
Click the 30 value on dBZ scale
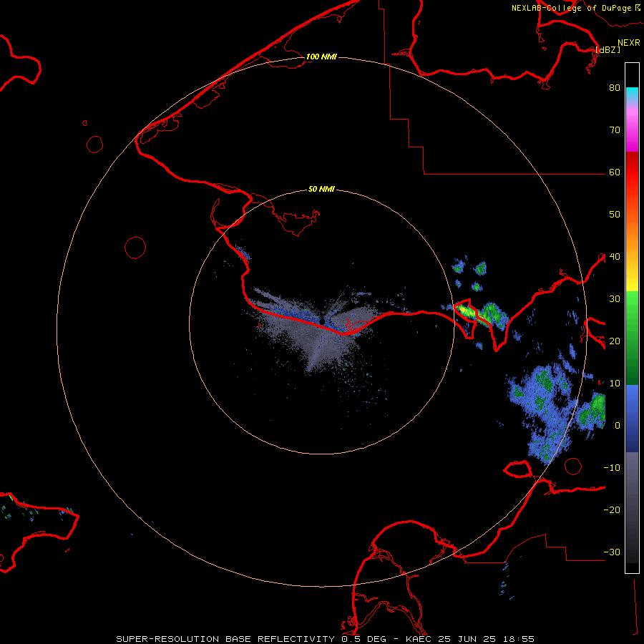(x=615, y=298)
